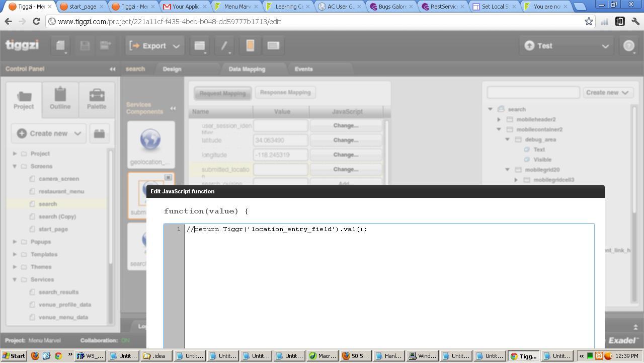Open the Palette toolbox panel

coord(96,99)
